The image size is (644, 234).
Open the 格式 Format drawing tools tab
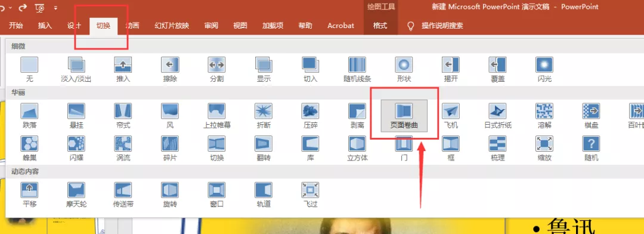pos(380,26)
